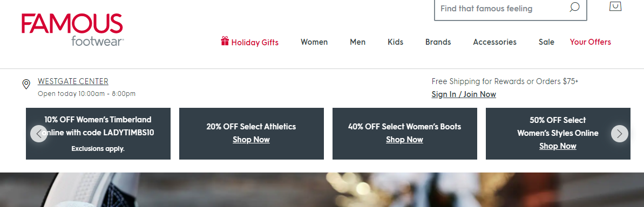This screenshot has width=644, height=207.
Task: Shop Now for 40% OFF Women's Boots
Action: [404, 140]
